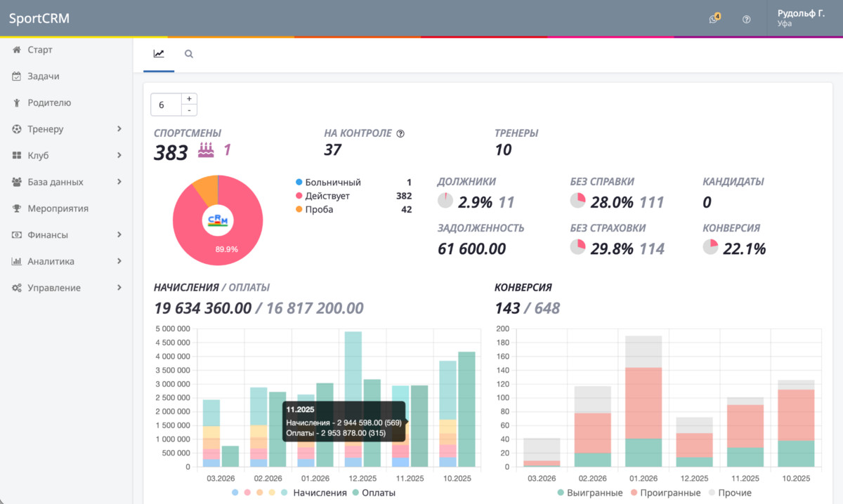This screenshot has width=843, height=504.
Task: Open the notifications icon with badge
Action: tap(715, 18)
